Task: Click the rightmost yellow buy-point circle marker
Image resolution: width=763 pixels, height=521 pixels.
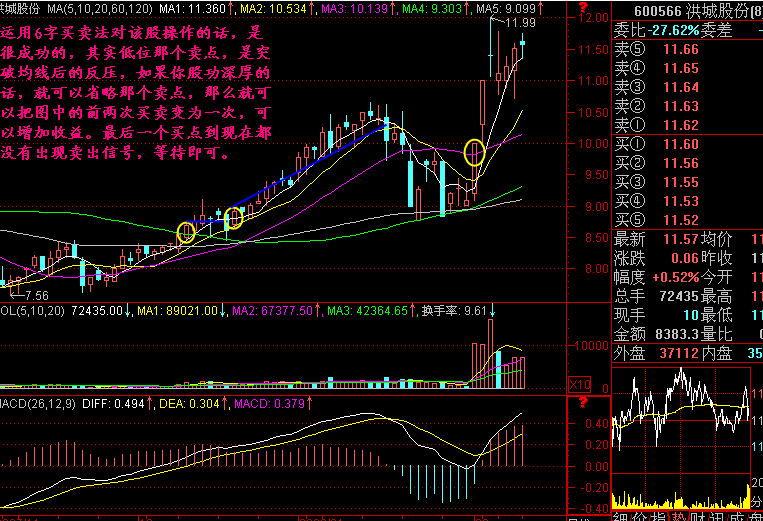Action: click(x=474, y=153)
